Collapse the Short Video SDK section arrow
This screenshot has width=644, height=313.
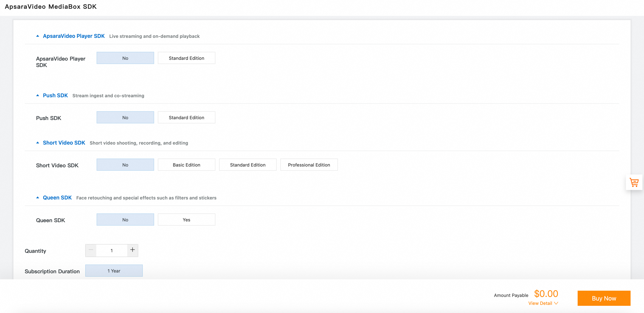tap(38, 143)
